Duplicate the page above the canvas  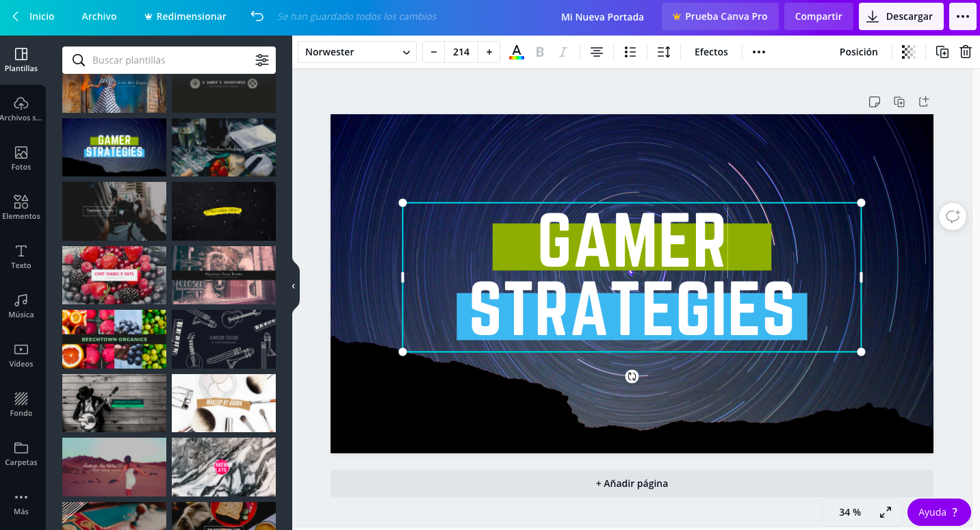click(899, 102)
